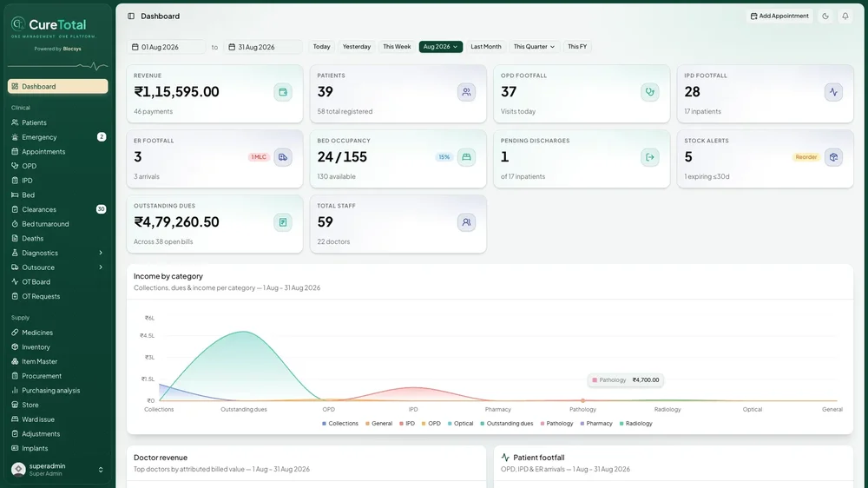Click the CureTotal logo
Viewport: 868px width, 488px height.
[54, 28]
